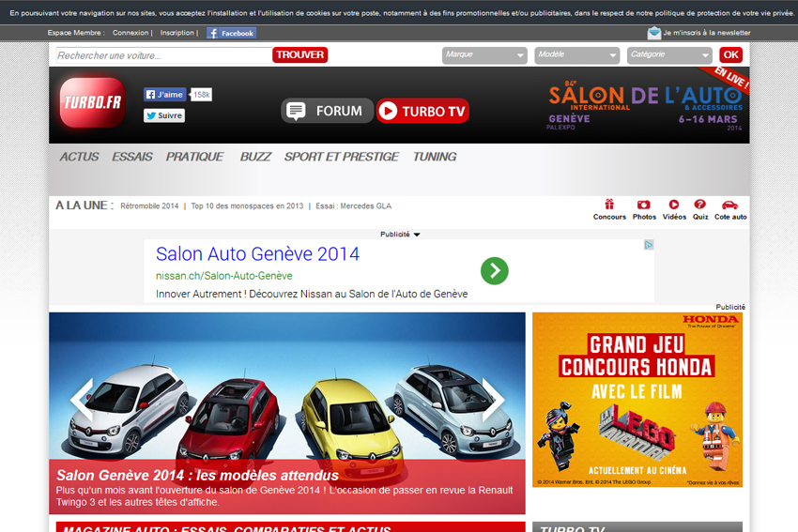Screen dimensions: 798x532
Task: Open the Modèle dropdown
Action: (576, 55)
